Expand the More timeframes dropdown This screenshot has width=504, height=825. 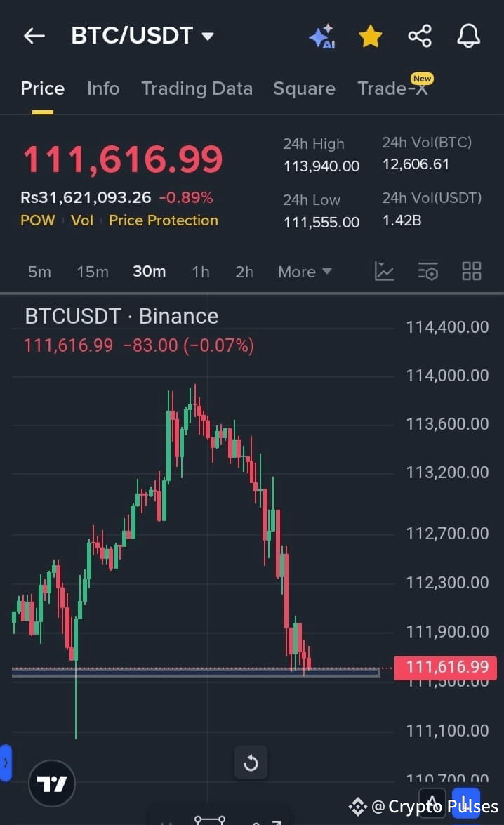pyautogui.click(x=305, y=272)
